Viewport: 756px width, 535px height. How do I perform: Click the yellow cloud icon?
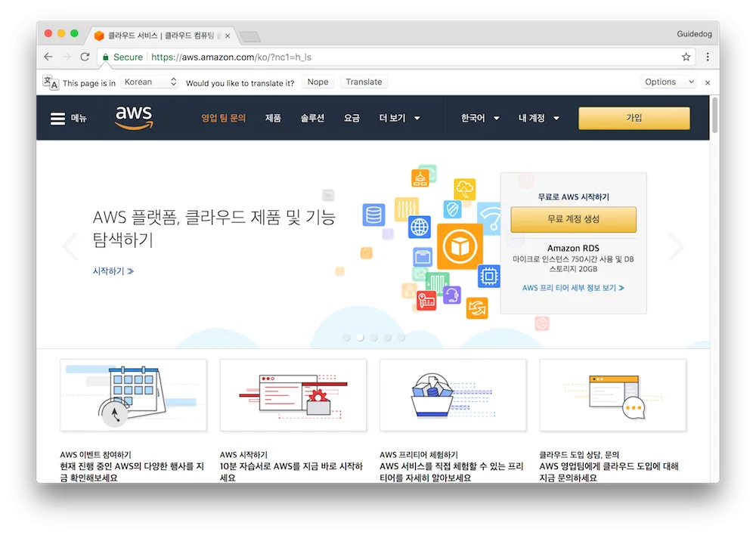[x=464, y=189]
